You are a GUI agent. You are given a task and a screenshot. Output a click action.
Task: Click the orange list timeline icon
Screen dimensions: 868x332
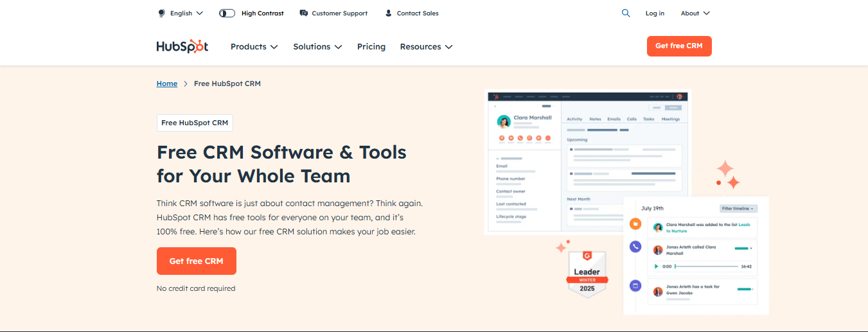[x=635, y=223]
